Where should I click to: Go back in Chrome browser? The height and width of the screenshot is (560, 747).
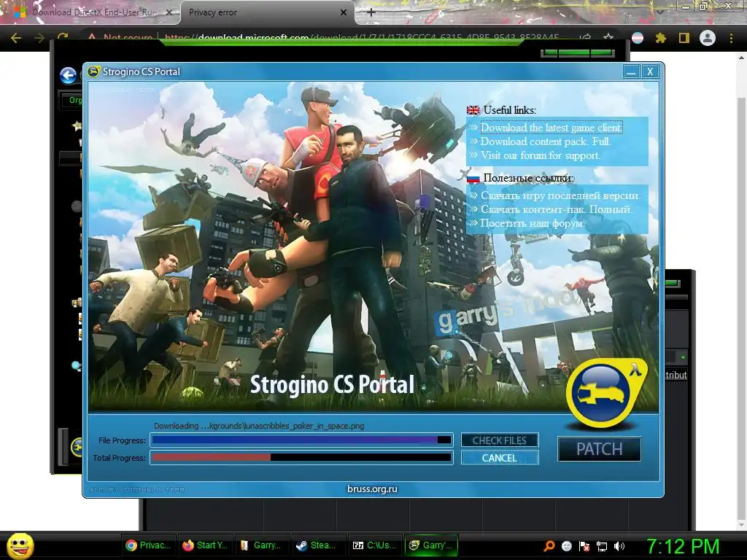click(16, 38)
